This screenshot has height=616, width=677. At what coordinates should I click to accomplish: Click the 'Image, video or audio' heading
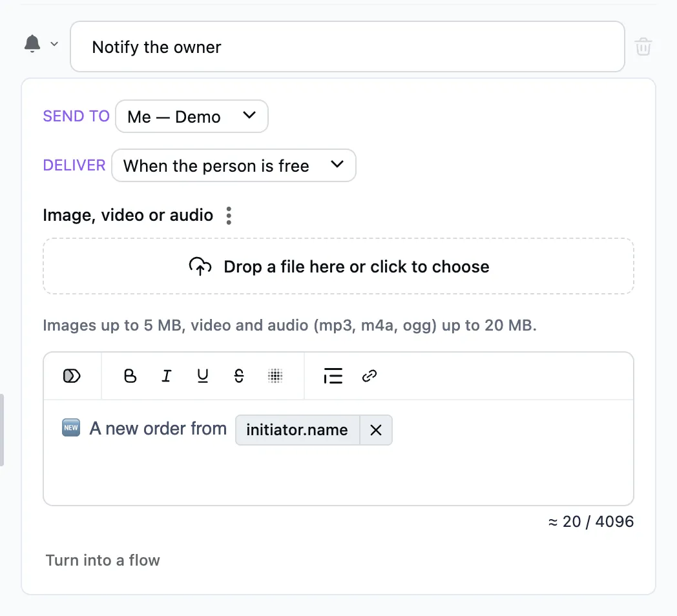tap(128, 215)
